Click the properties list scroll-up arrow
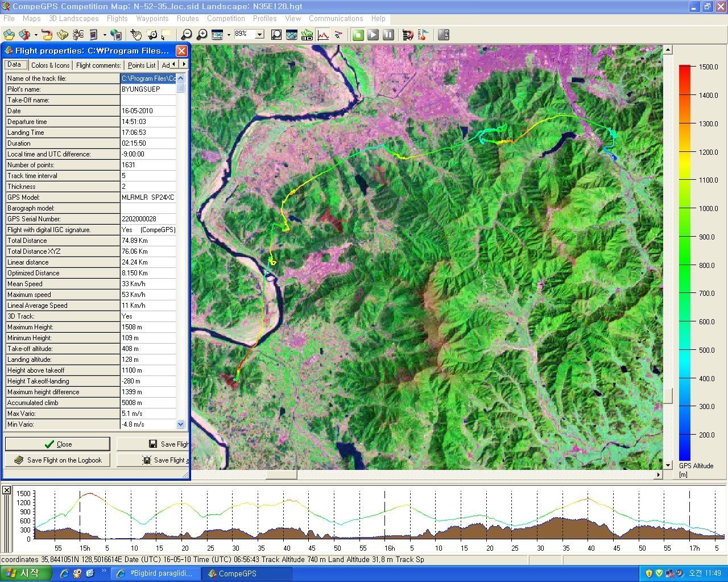The image size is (728, 582). click(181, 78)
